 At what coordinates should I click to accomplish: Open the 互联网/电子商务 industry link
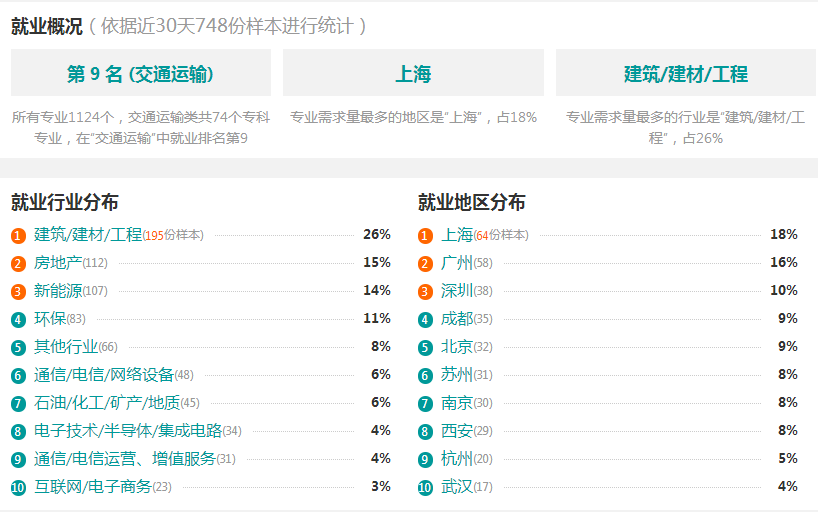[93, 487]
